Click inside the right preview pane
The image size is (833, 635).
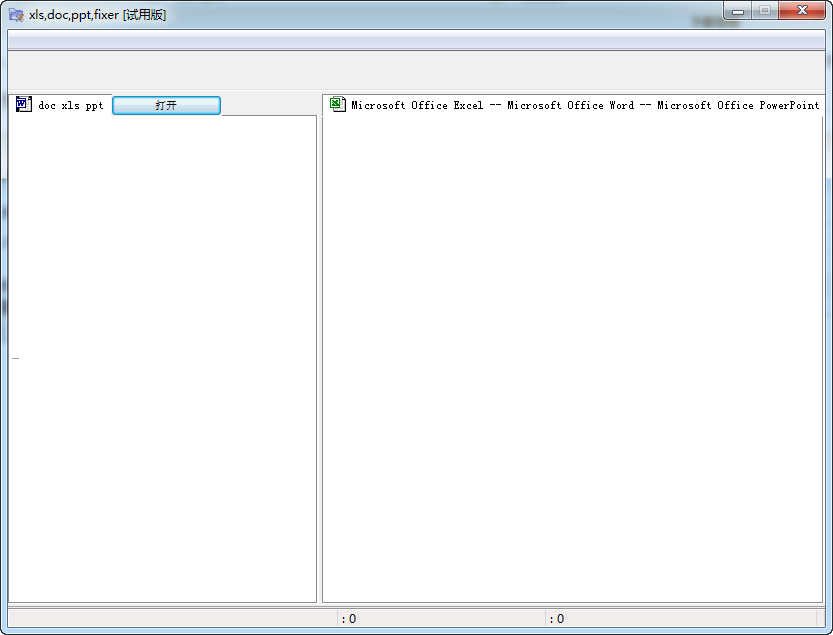pos(573,359)
